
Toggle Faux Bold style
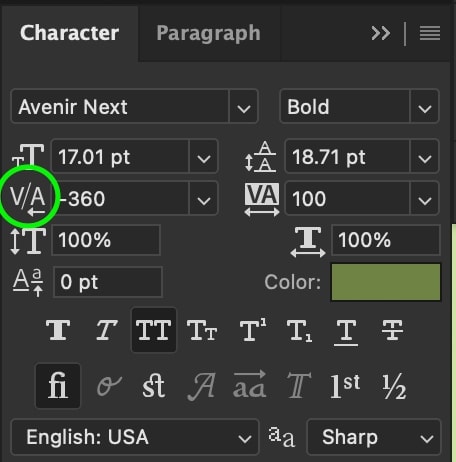58,330
